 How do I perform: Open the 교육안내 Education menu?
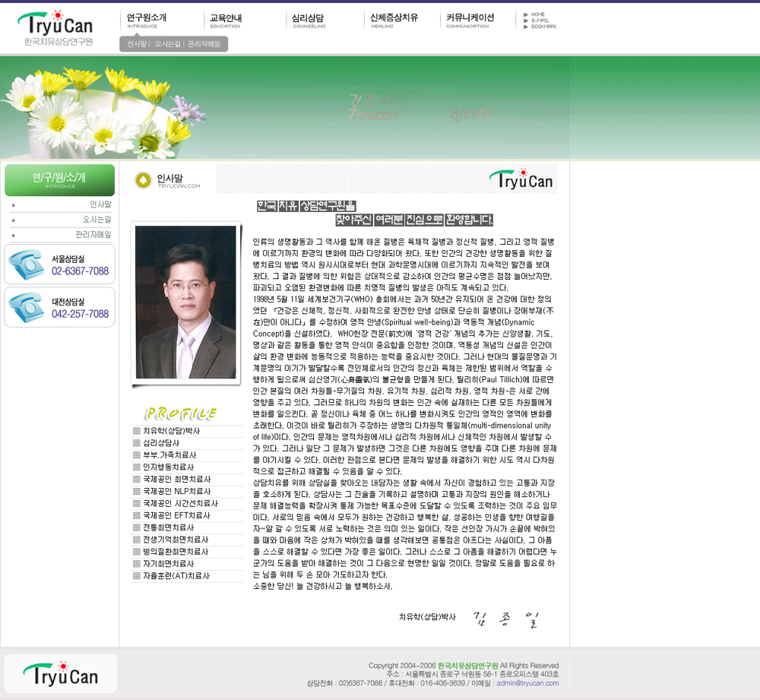226,20
